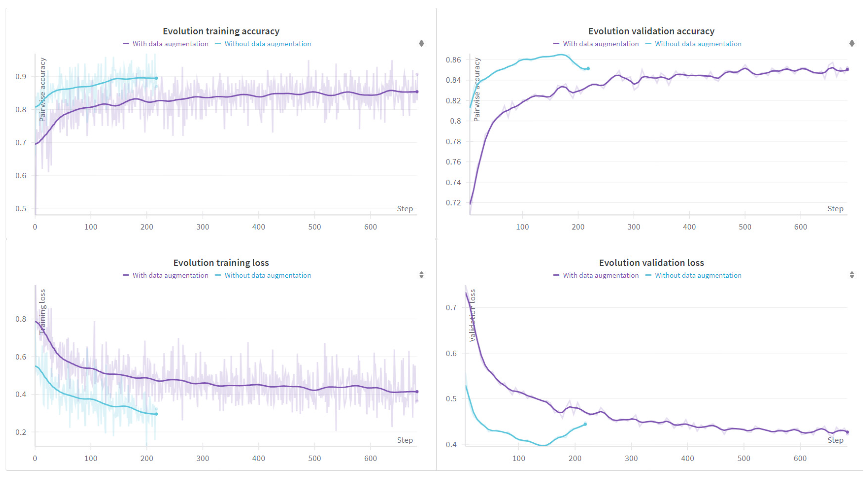Hide 'Without data augmentation' series in validation accuracy
The height and width of the screenshot is (477, 868).
698,44
